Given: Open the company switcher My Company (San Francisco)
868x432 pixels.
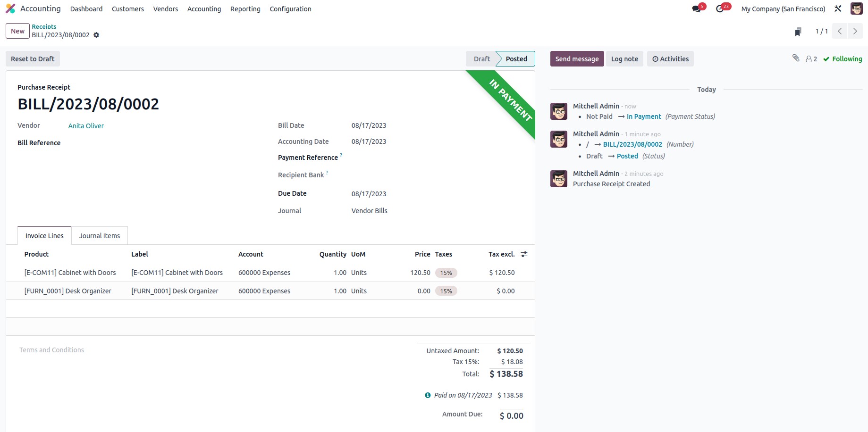Looking at the screenshot, I should pos(783,9).
